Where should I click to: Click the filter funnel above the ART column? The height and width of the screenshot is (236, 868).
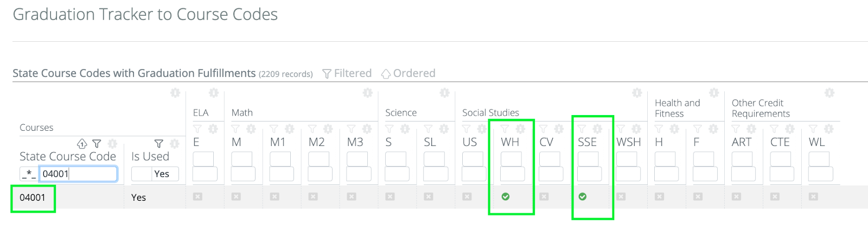pyautogui.click(x=736, y=129)
